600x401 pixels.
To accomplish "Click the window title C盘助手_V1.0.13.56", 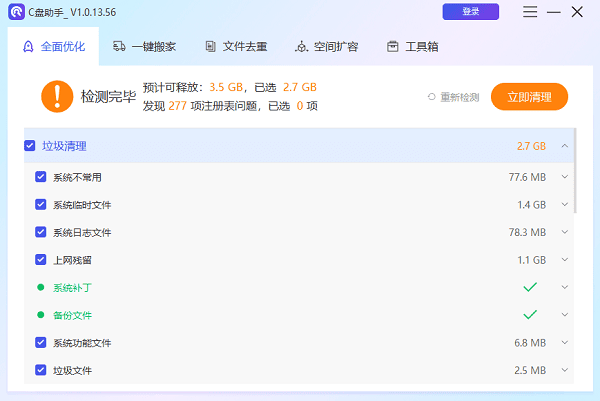I will click(x=72, y=12).
